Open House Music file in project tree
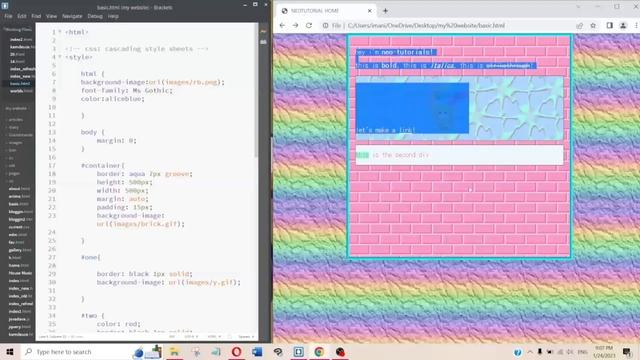This screenshot has width=640, height=360. pyautogui.click(x=20, y=273)
